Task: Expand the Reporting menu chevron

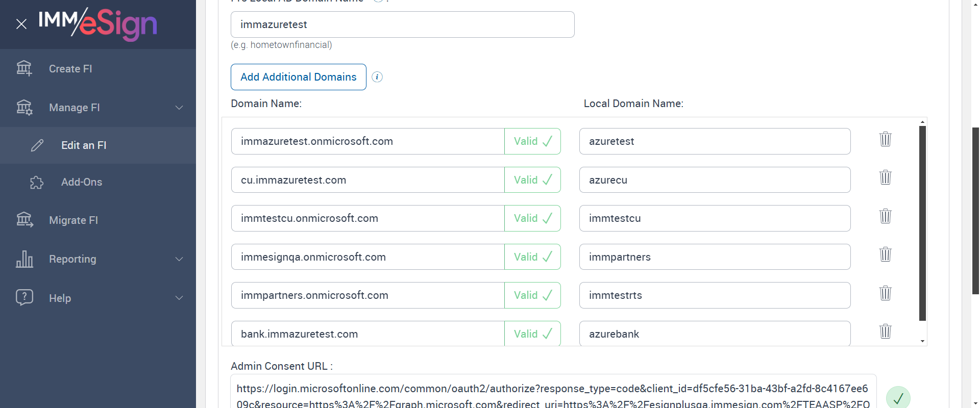Action: 179,259
